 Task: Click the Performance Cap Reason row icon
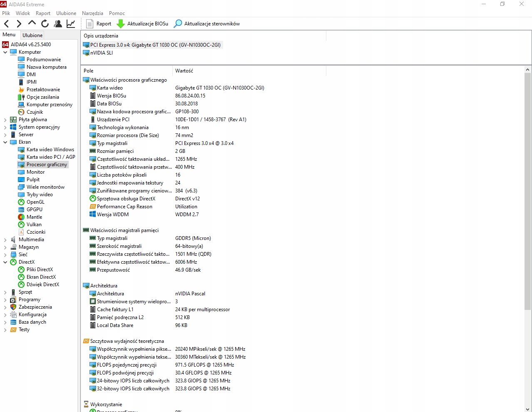[93, 207]
